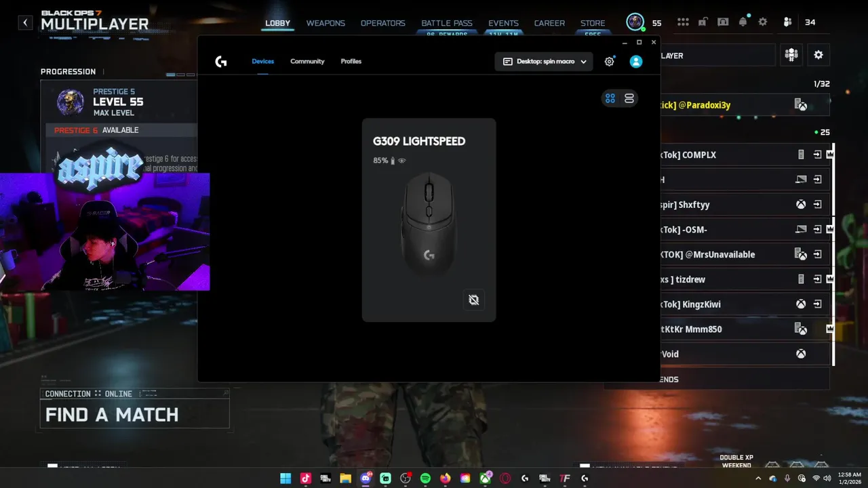Click FIND A MATCH button
The image size is (868, 488).
[135, 414]
